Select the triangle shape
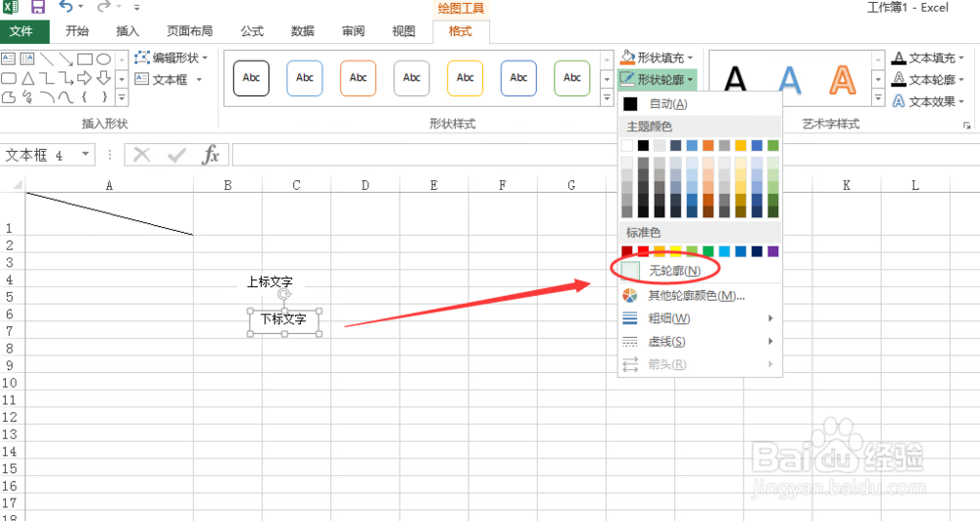The image size is (980, 521). (x=27, y=78)
